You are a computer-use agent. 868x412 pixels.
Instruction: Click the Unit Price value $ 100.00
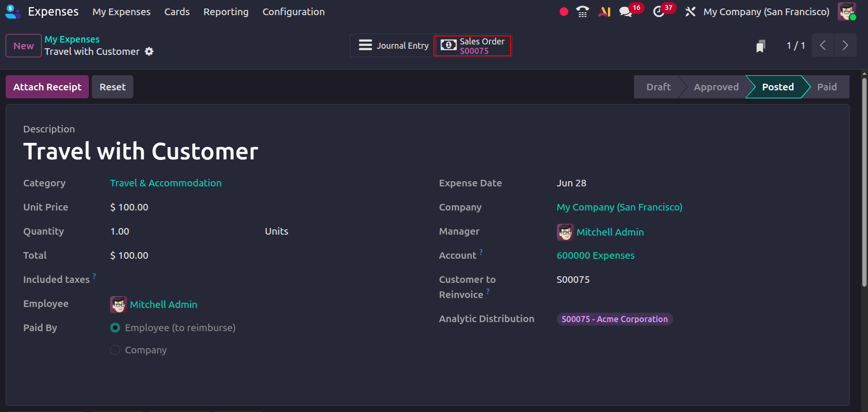point(129,207)
